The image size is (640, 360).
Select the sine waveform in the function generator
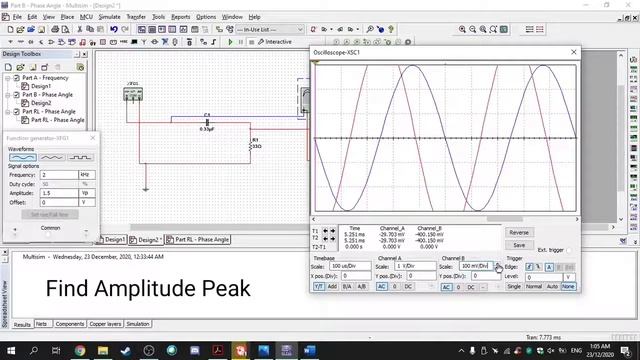coord(23,157)
